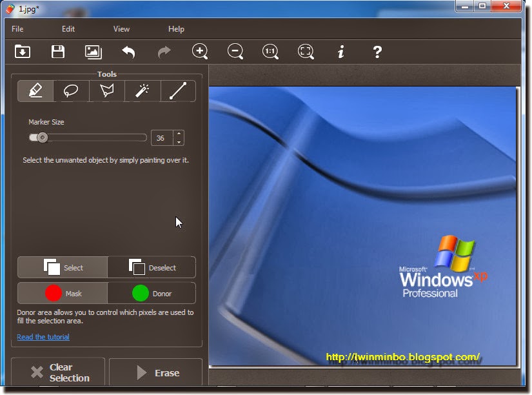Switch to Deselect mode
532x395 pixels.
[152, 268]
